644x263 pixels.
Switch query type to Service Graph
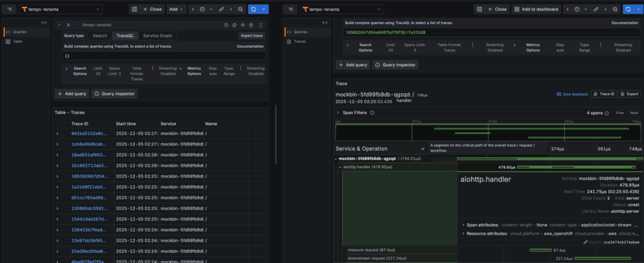pos(158,36)
